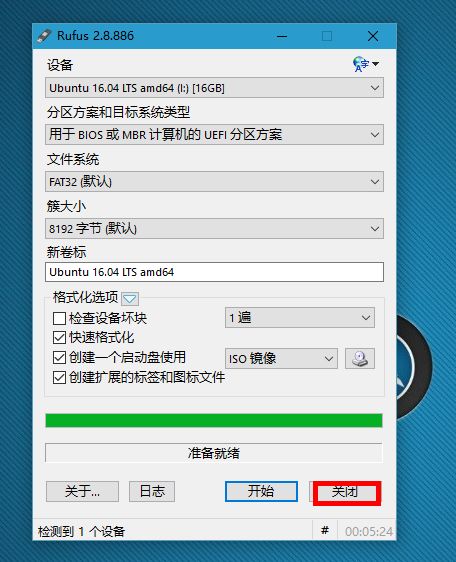Toggle 创建一个启动盘使用 checkbox
This screenshot has height=562, width=456.
tap(59, 357)
